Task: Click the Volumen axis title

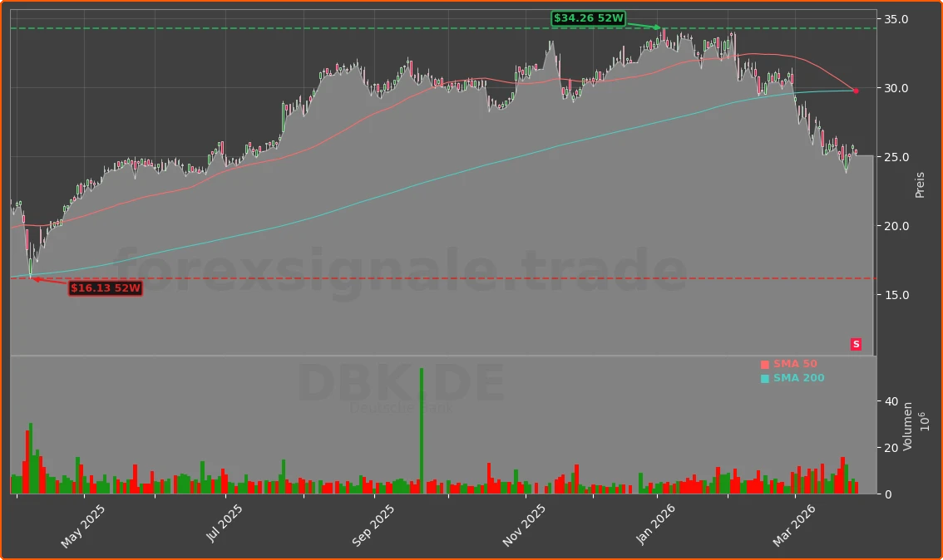Action: coord(907,426)
